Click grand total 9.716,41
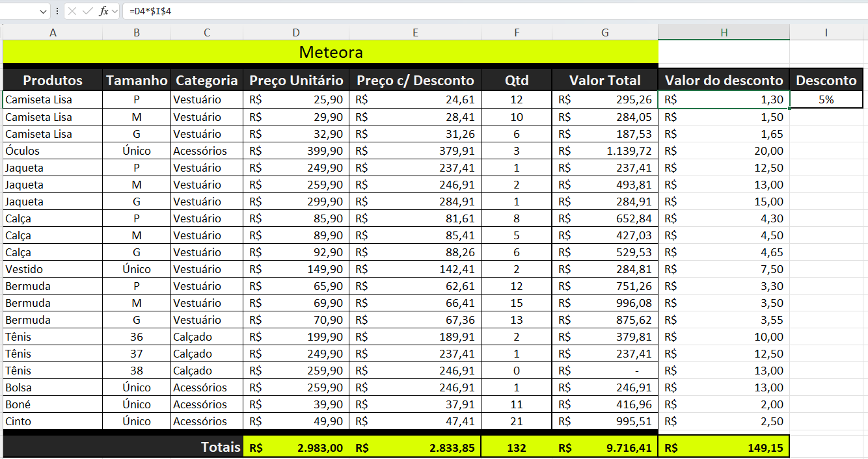The width and height of the screenshot is (868, 459). click(605, 447)
